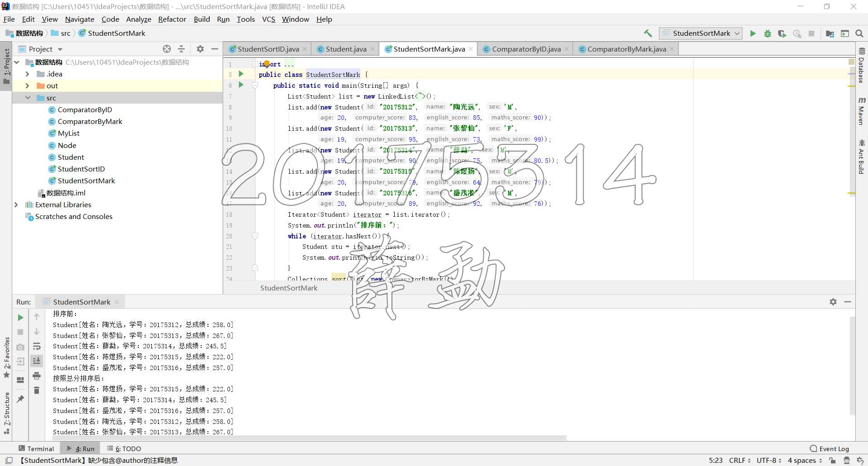Open the Refactor menu
Image resolution: width=868 pixels, height=466 pixels.
coord(172,19)
